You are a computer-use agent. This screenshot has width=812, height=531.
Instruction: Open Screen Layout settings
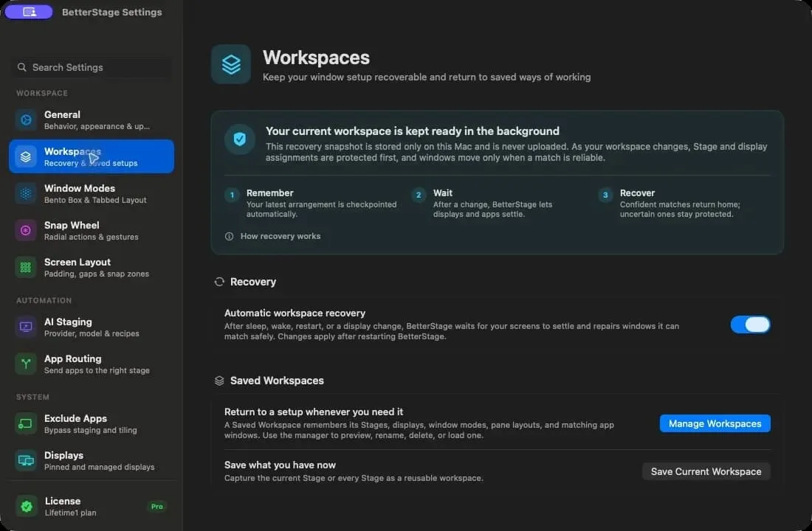[91, 268]
